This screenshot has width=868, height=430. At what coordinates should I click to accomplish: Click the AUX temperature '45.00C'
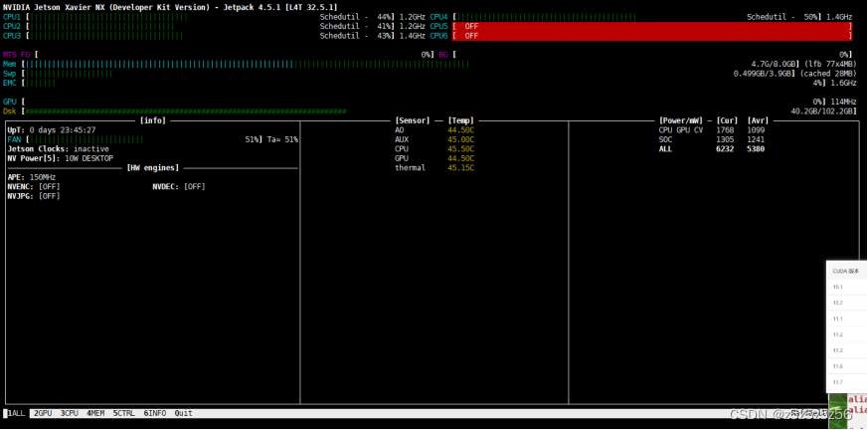(x=461, y=139)
